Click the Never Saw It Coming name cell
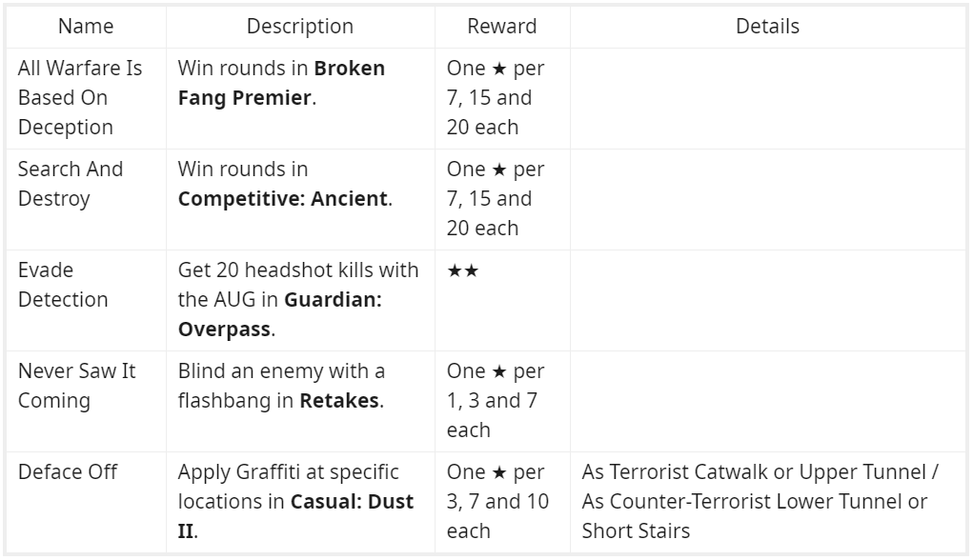Viewport: 973px width, 560px height. pyautogui.click(x=77, y=386)
